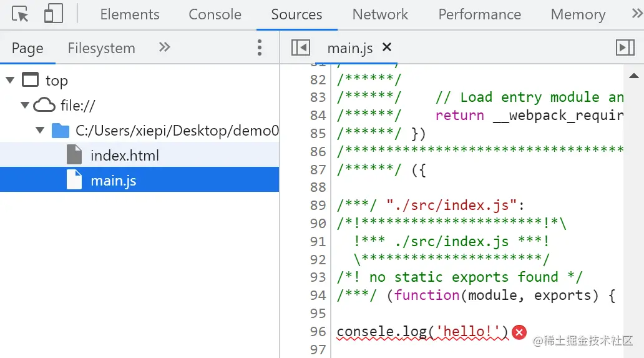Click the red error icon on line 96
The image size is (644, 358).
[x=519, y=332]
